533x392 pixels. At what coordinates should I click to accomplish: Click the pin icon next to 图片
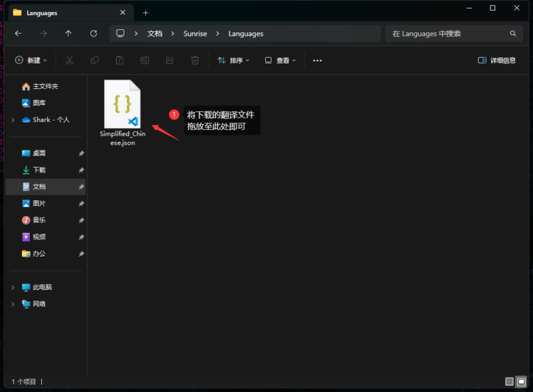(81, 204)
